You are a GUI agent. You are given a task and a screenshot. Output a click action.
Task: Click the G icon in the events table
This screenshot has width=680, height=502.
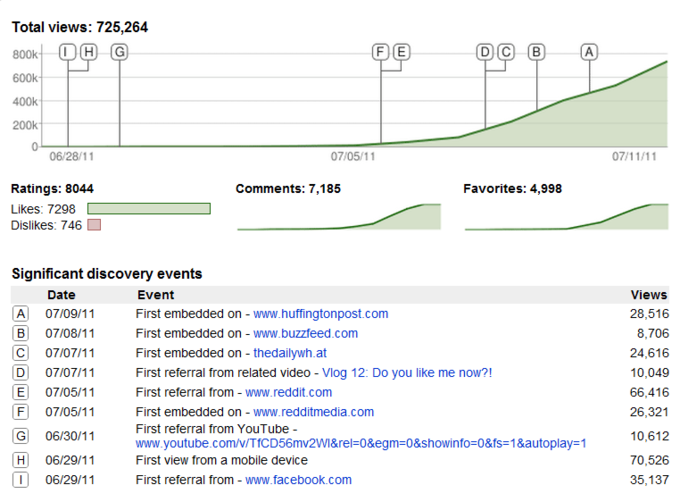20,436
